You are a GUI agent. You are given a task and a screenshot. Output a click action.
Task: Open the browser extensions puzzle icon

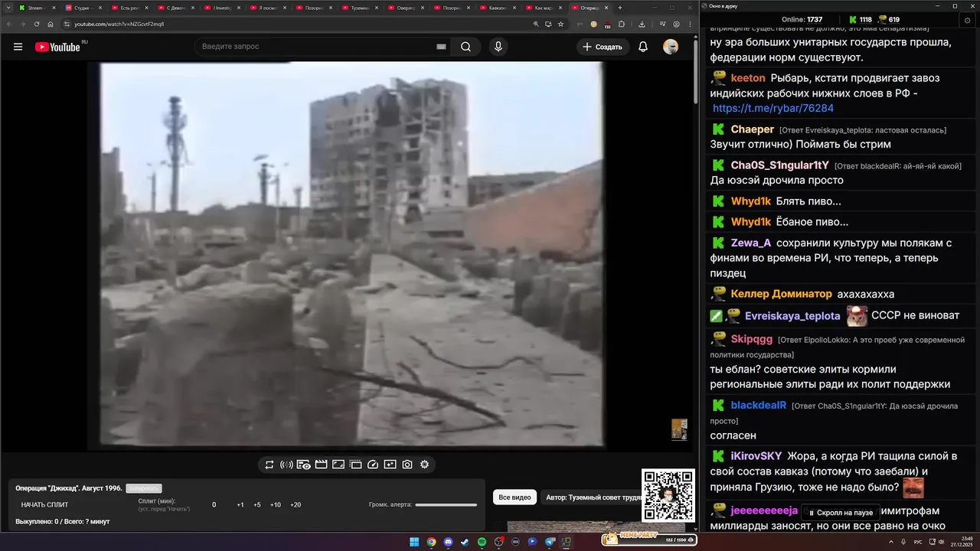(622, 24)
